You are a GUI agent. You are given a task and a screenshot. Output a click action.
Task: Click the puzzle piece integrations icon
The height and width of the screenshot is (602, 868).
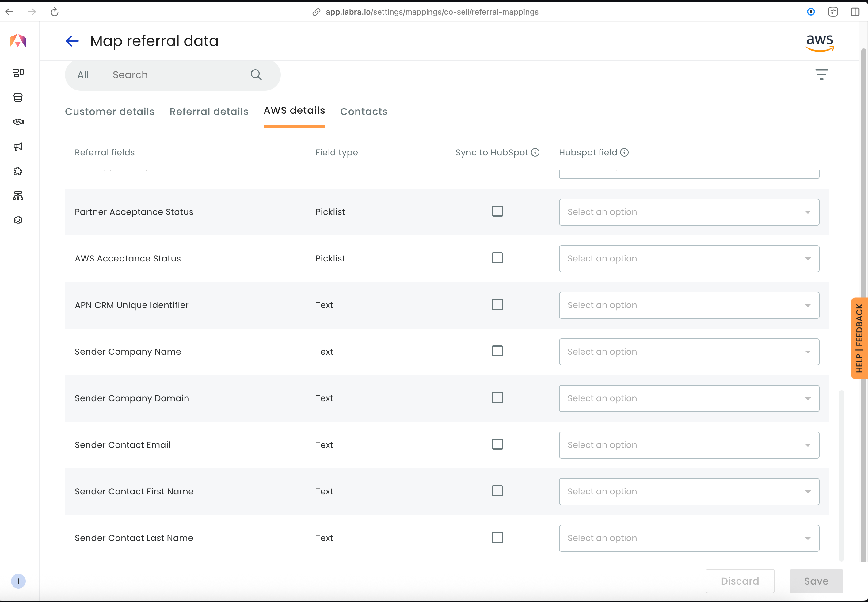(x=18, y=171)
